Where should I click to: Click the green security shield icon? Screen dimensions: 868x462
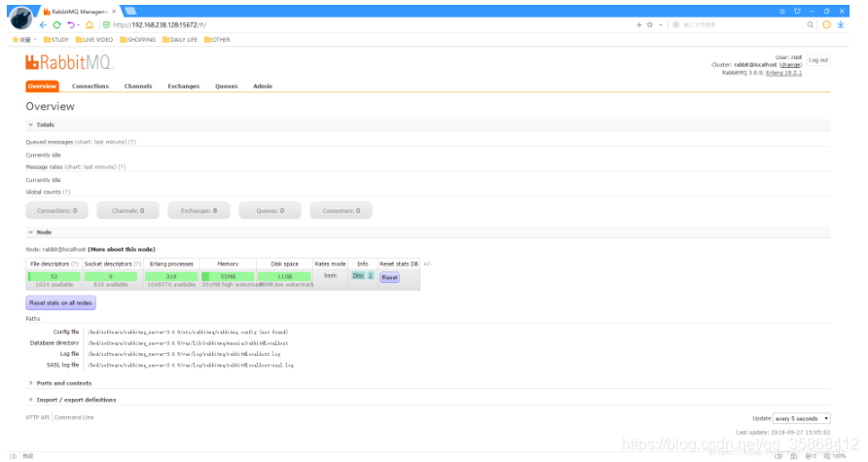(x=106, y=25)
